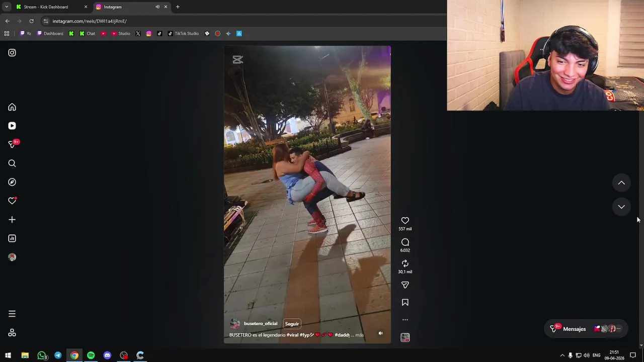Image resolution: width=644 pixels, height=362 pixels.
Task: Like the reel with the heart icon
Action: coord(405,221)
